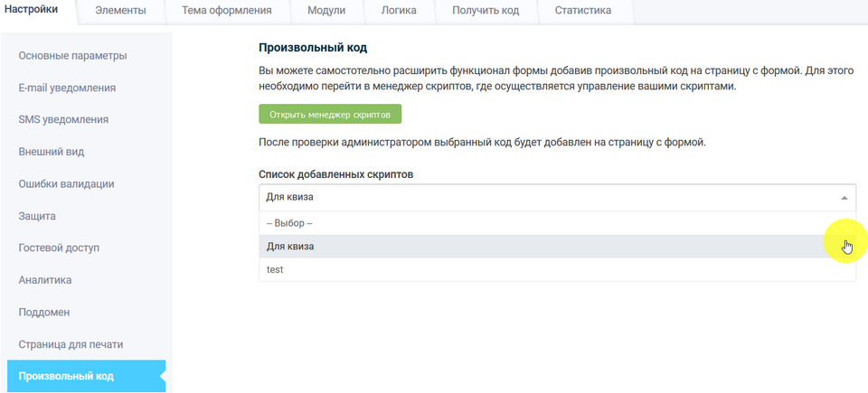868x393 pixels.
Task: Click Открыть менеджер скриптов button
Action: pyautogui.click(x=330, y=115)
